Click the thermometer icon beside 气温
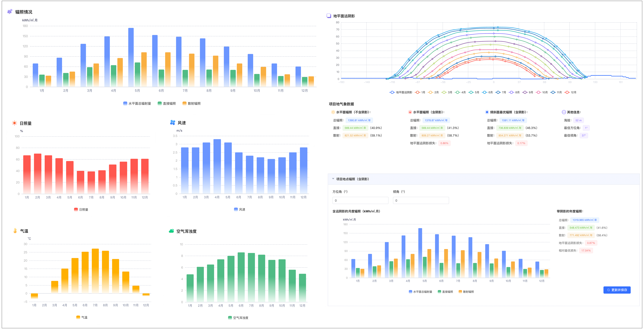The width and height of the screenshot is (644, 330). [x=15, y=231]
